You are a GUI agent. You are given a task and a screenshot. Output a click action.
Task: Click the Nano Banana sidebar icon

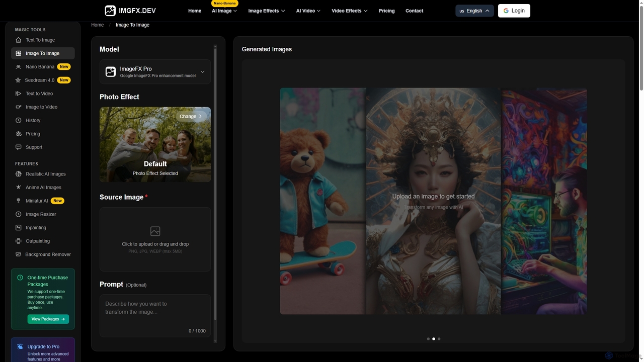click(x=19, y=66)
